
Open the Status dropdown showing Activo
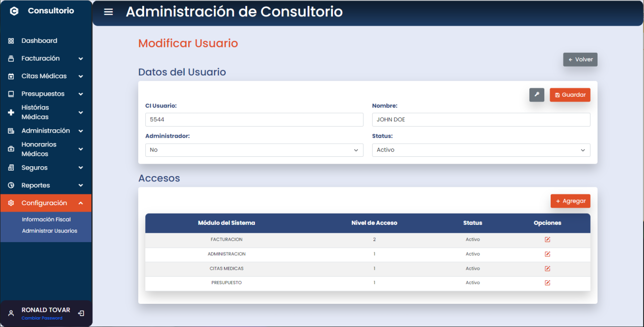pos(481,150)
